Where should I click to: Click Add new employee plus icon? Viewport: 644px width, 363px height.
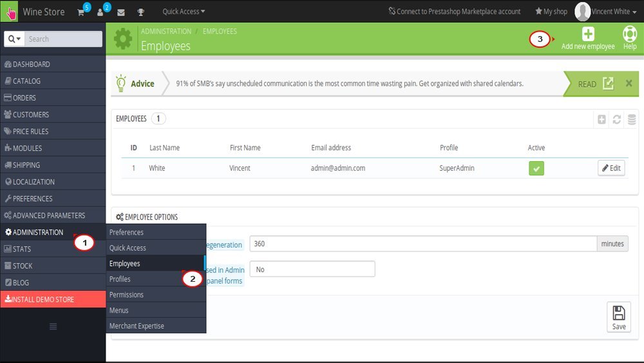[x=588, y=34]
